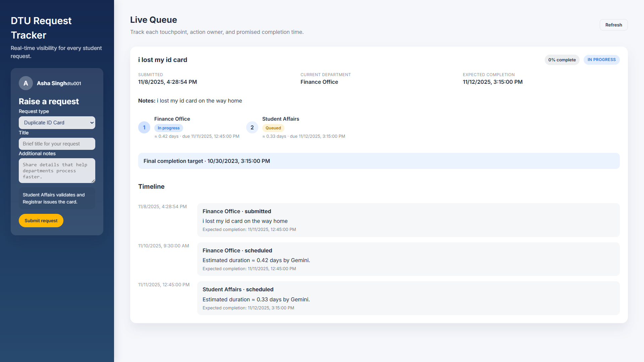
Task: Grab the notes textarea resize handle
Action: pyautogui.click(x=93, y=181)
